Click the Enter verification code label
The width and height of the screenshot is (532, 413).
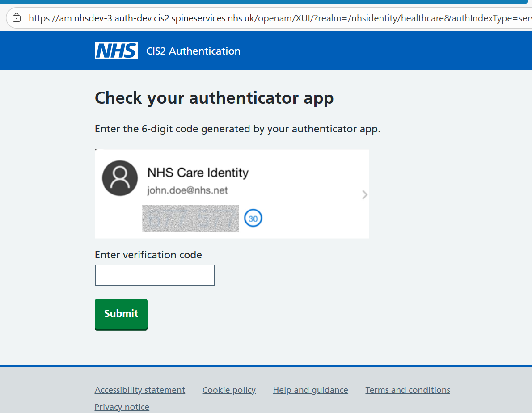click(148, 255)
